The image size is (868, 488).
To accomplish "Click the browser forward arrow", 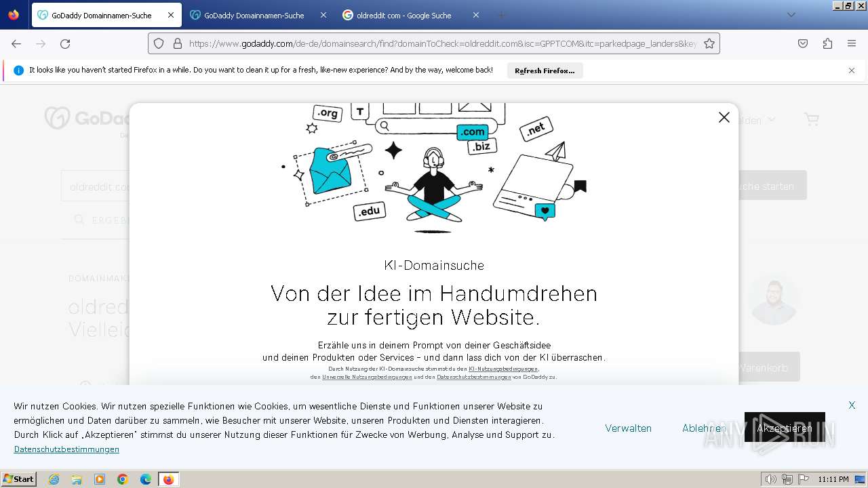I will 41,43.
